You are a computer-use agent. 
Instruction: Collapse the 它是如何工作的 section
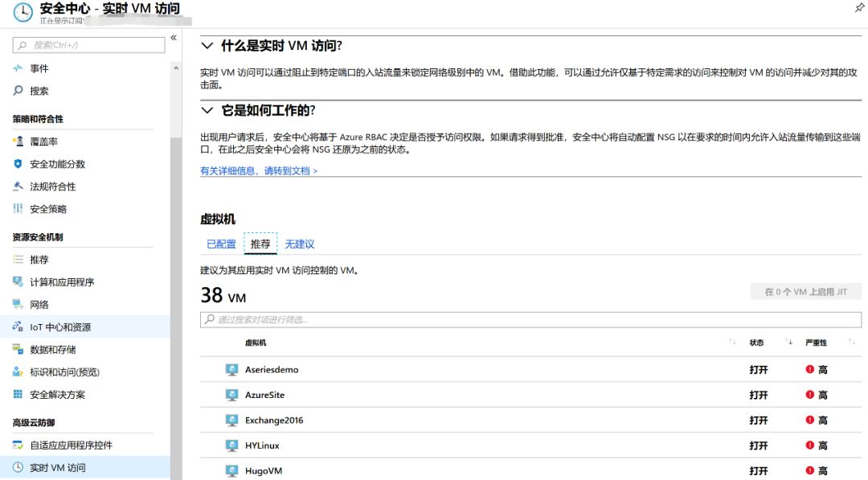click(x=207, y=111)
